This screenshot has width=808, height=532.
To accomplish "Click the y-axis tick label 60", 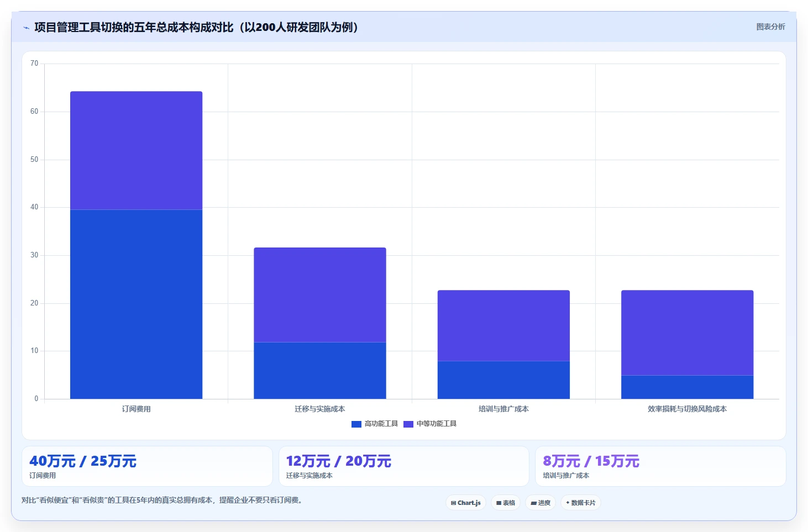I will [x=34, y=112].
